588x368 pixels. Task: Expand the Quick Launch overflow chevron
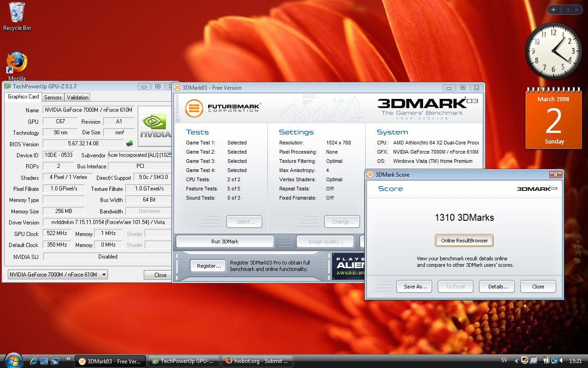coord(68,359)
